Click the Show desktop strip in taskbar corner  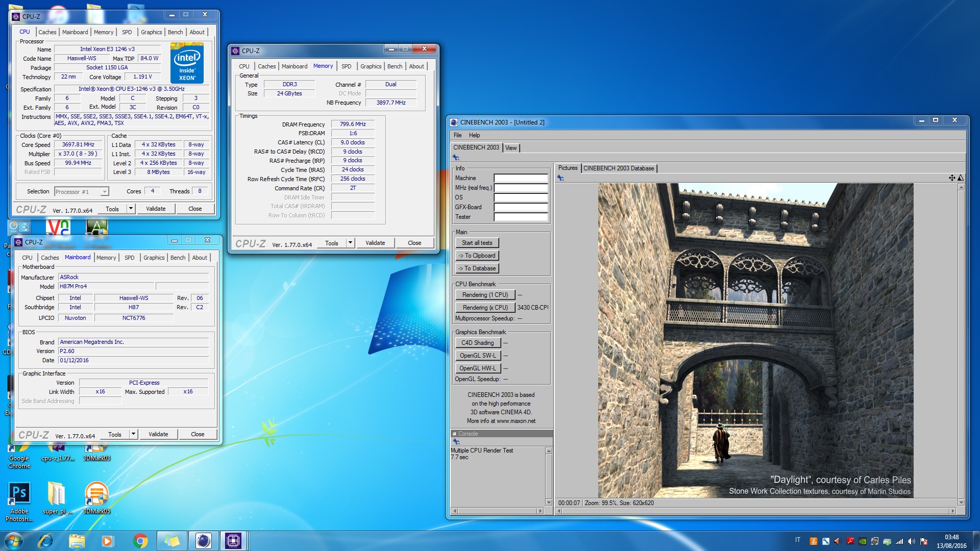(x=976, y=541)
